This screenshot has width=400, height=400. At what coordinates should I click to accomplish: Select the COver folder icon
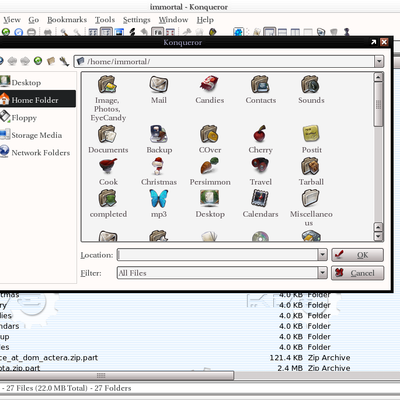pos(209,134)
